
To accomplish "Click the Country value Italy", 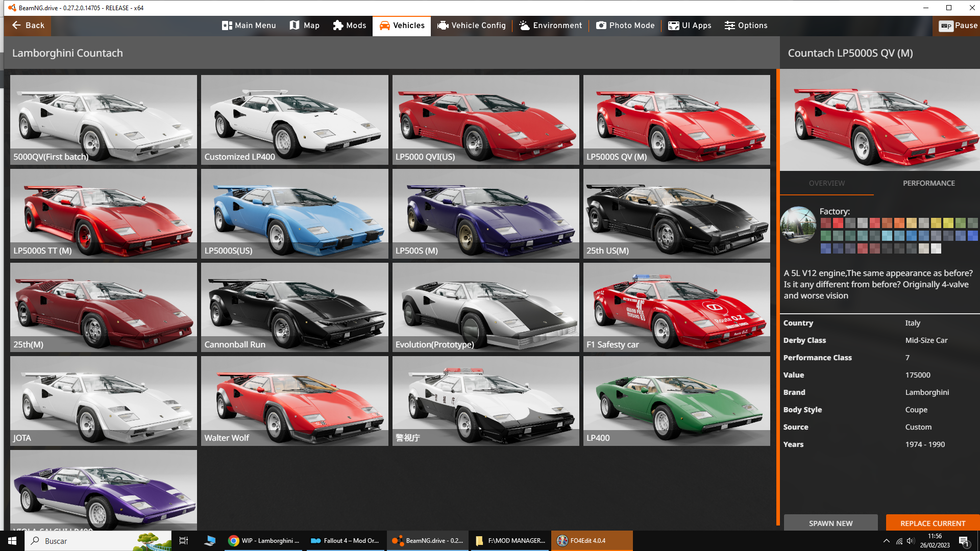I will [x=913, y=323].
